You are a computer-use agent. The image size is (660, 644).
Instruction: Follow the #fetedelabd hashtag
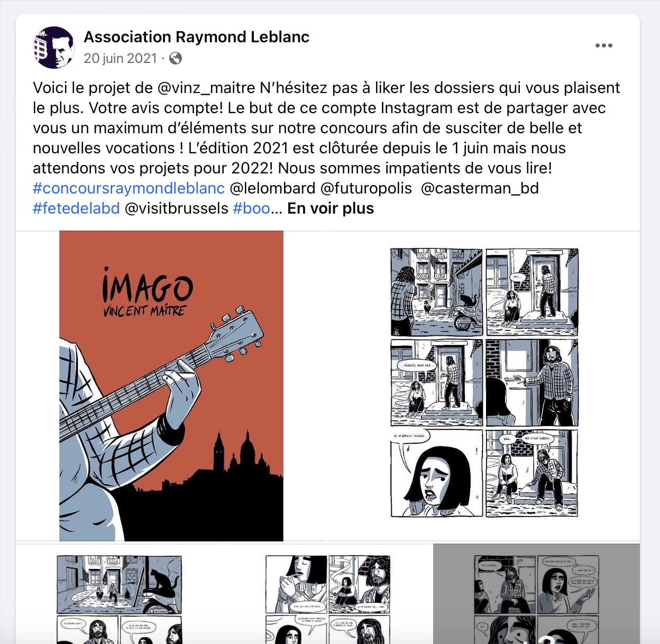click(77, 208)
